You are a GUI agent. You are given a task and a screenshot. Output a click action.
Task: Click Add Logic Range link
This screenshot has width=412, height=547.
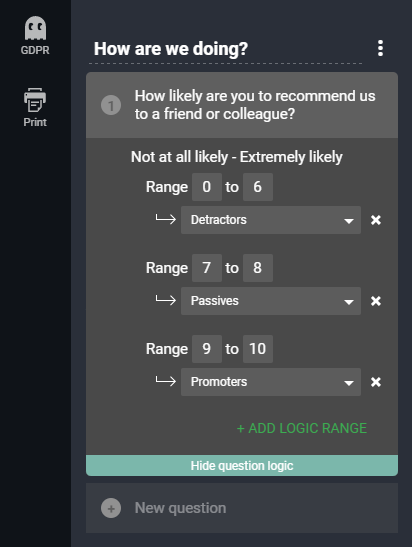302,428
